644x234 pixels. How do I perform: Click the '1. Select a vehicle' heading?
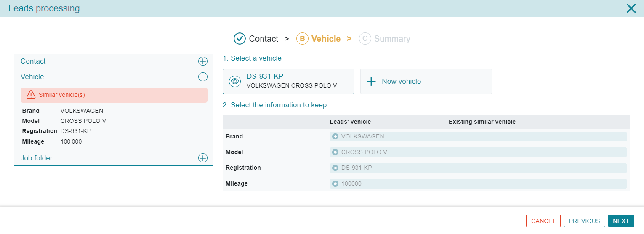252,58
